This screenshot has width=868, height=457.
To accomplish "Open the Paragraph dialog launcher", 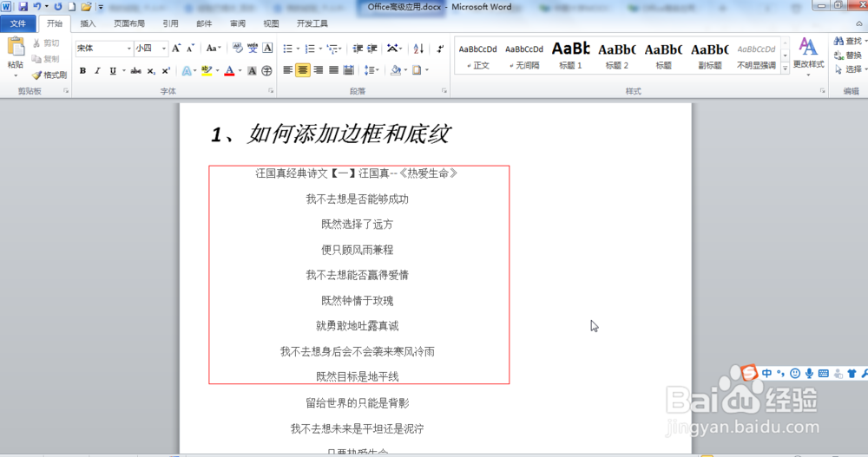I will click(444, 91).
